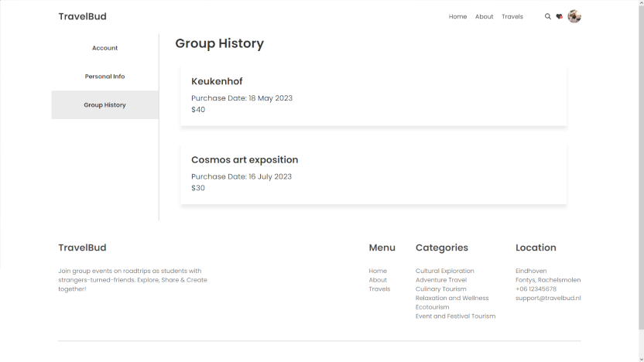Image resolution: width=644 pixels, height=362 pixels.
Task: Click the footer description paragraph
Action: tap(132, 280)
